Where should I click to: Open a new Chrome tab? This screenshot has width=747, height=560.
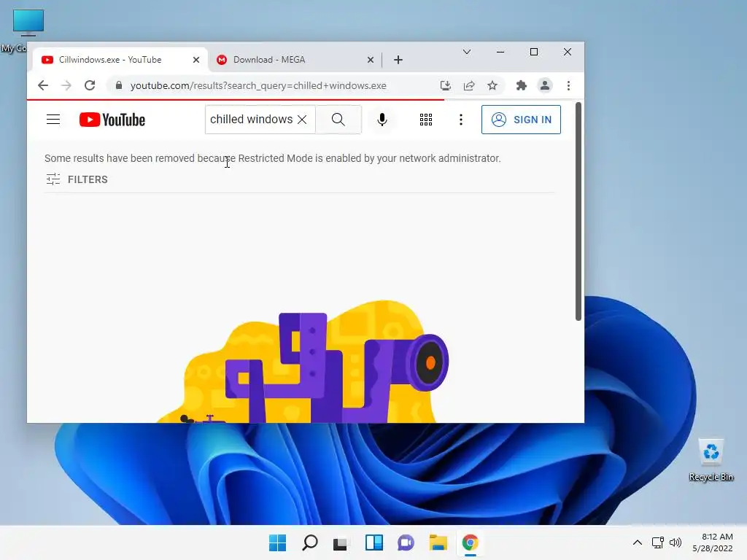(398, 60)
